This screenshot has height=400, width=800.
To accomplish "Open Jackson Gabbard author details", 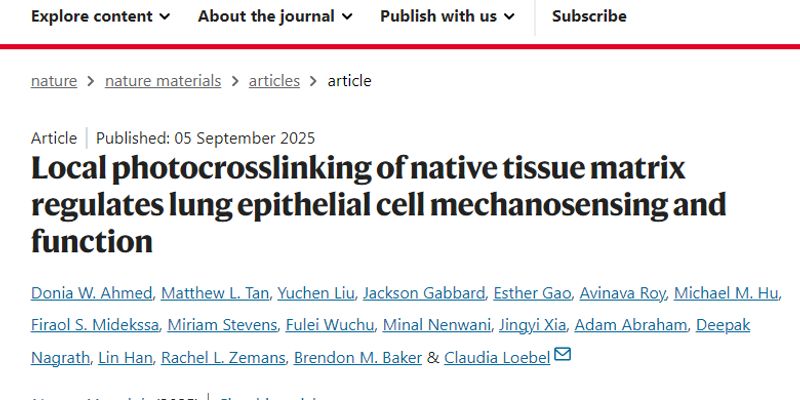I will pos(424,293).
